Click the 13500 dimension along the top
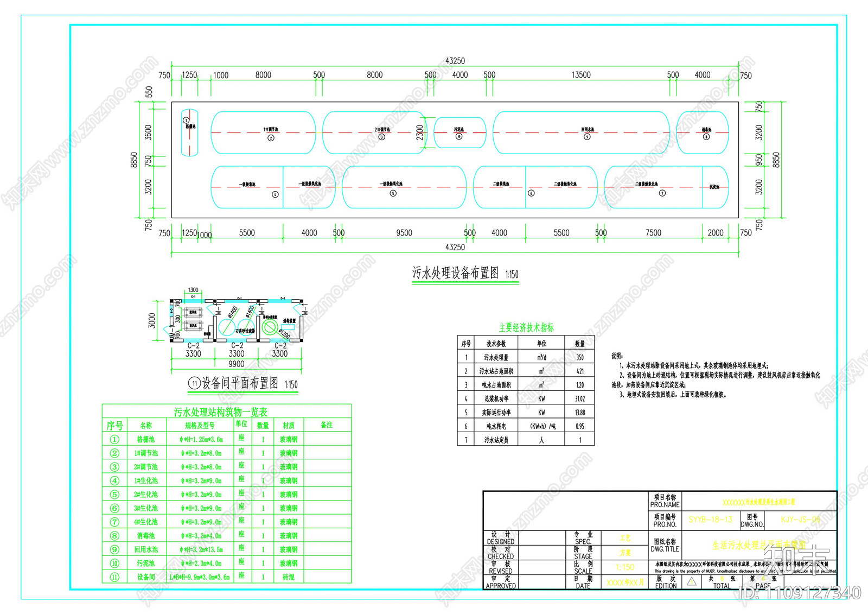868x614 pixels. pyautogui.click(x=581, y=75)
